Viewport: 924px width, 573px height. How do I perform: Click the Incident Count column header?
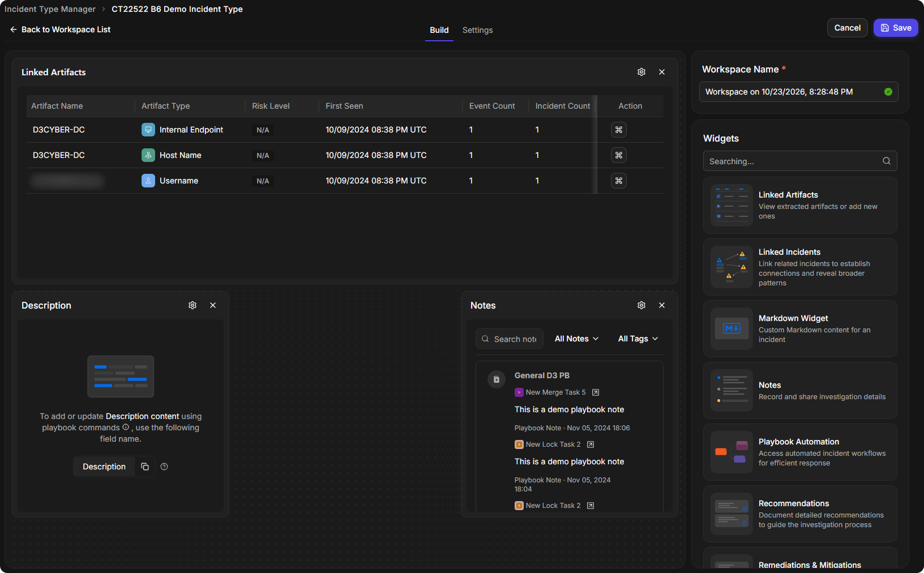point(563,106)
